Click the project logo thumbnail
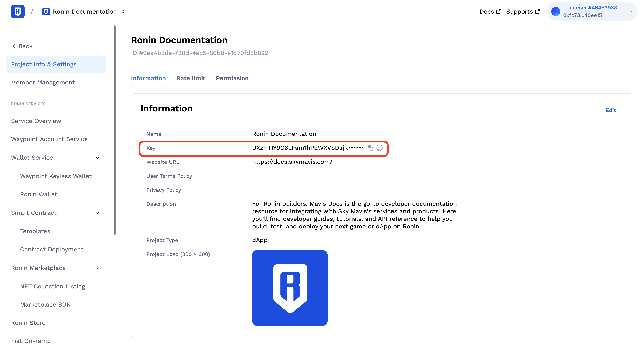This screenshot has width=644, height=348. point(290,288)
